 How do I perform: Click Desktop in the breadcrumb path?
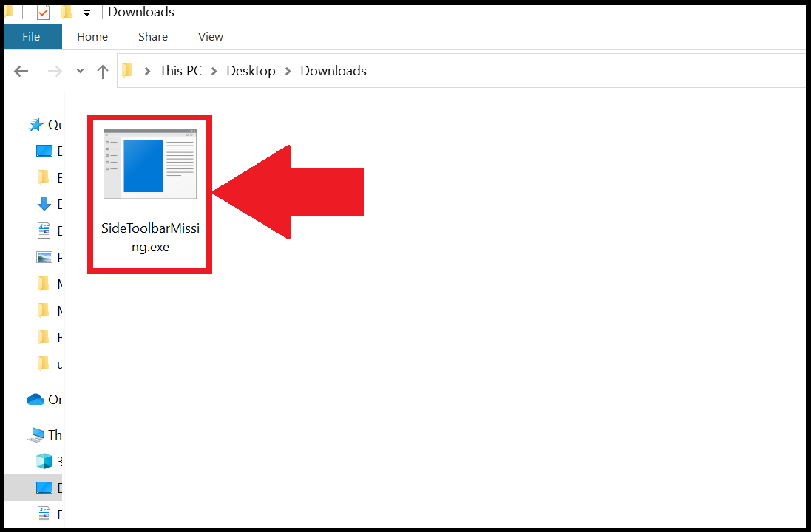tap(251, 70)
